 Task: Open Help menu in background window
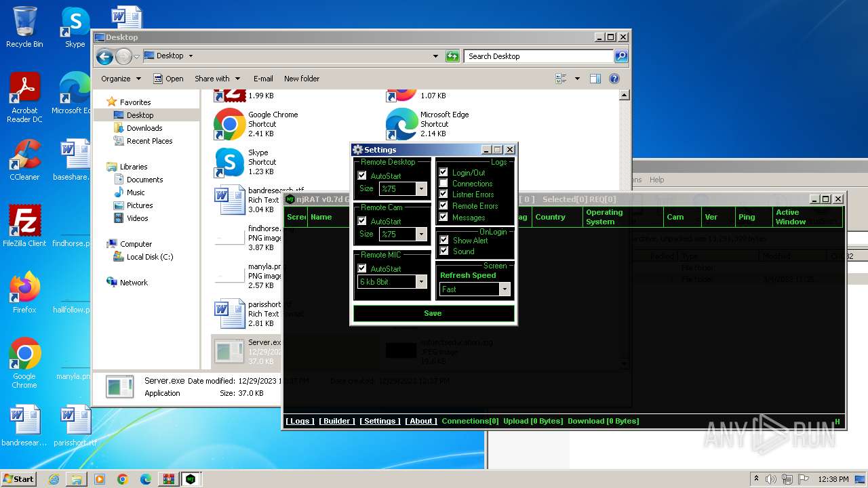656,180
